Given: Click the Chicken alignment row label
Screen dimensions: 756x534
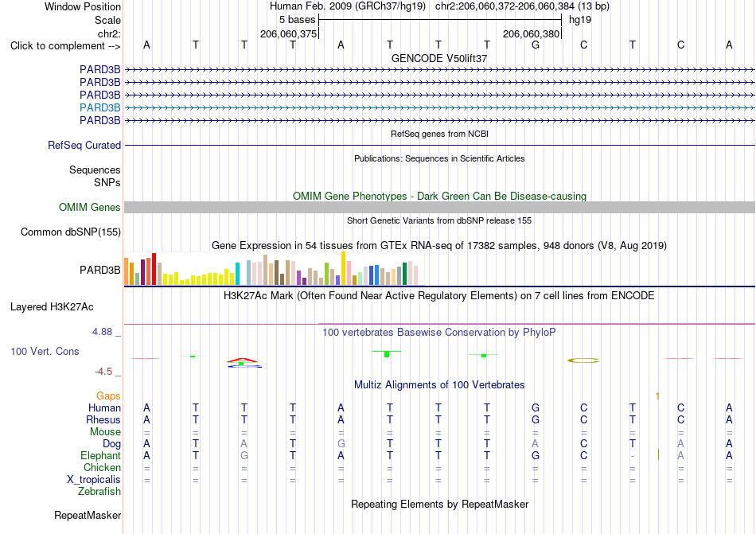Looking at the screenshot, I should (102, 467).
